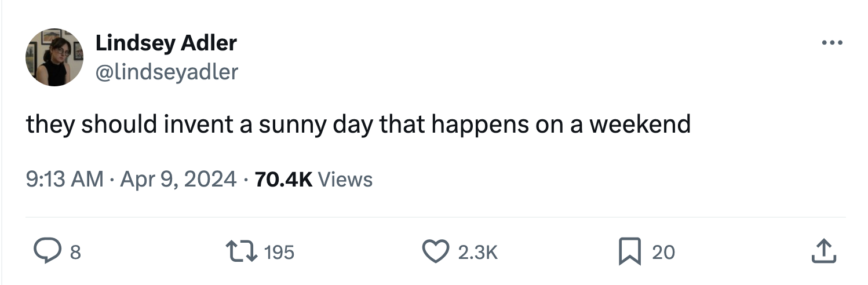Screen dimensions: 868x285
Task: Bookmark this tweet using the bookmark icon
Action: click(629, 252)
